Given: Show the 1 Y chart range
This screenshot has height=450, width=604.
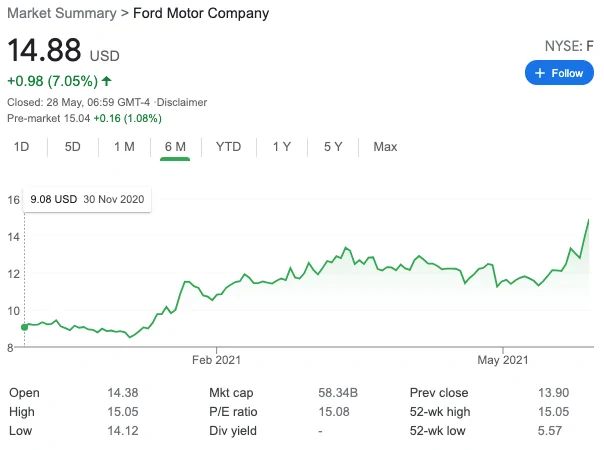Looking at the screenshot, I should 282,147.
